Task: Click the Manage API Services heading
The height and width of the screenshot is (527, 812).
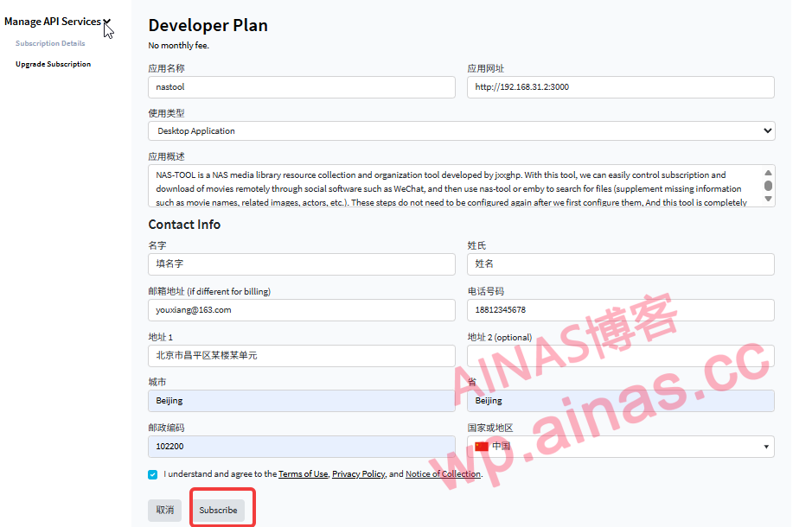Action: (x=52, y=22)
